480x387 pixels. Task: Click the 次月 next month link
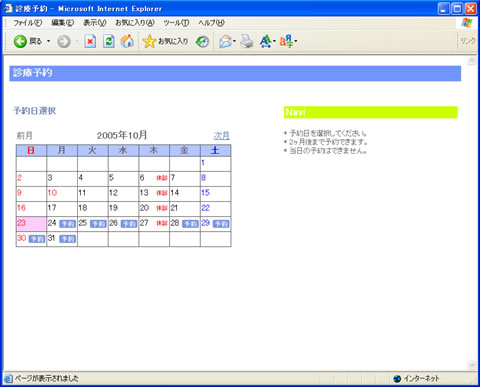(221, 136)
